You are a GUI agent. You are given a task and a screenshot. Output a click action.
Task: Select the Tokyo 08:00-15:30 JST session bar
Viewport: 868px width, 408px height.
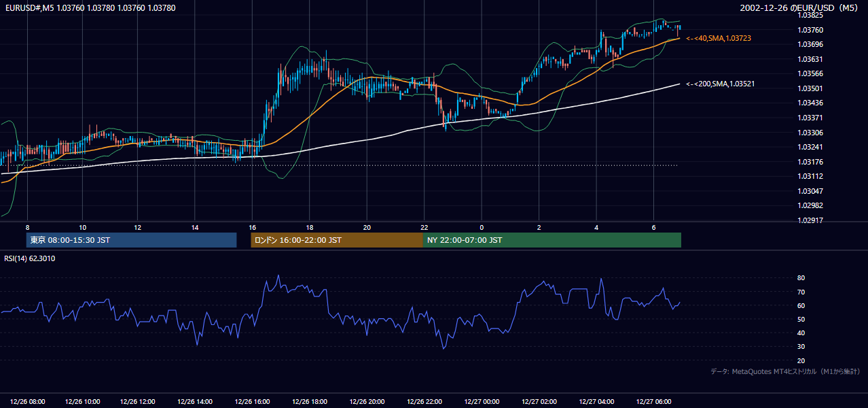coord(131,240)
